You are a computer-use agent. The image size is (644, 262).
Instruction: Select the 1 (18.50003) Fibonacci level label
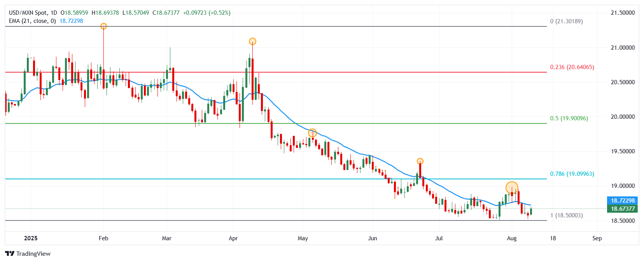click(x=566, y=215)
